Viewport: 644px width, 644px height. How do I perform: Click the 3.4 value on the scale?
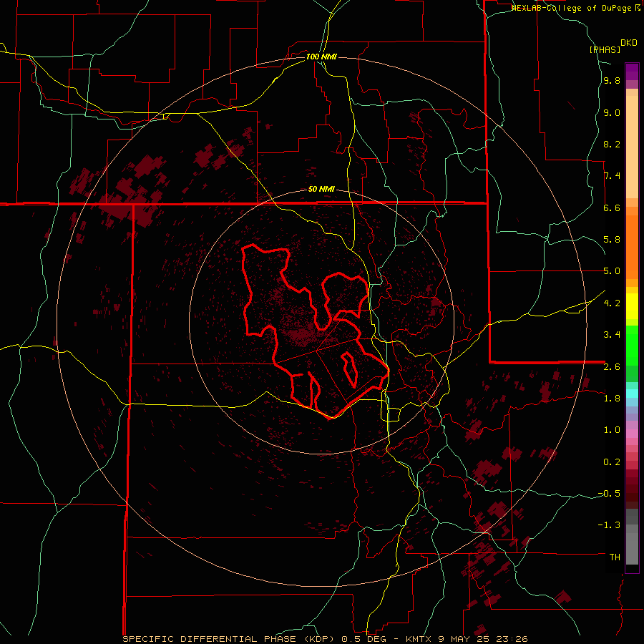(x=612, y=335)
